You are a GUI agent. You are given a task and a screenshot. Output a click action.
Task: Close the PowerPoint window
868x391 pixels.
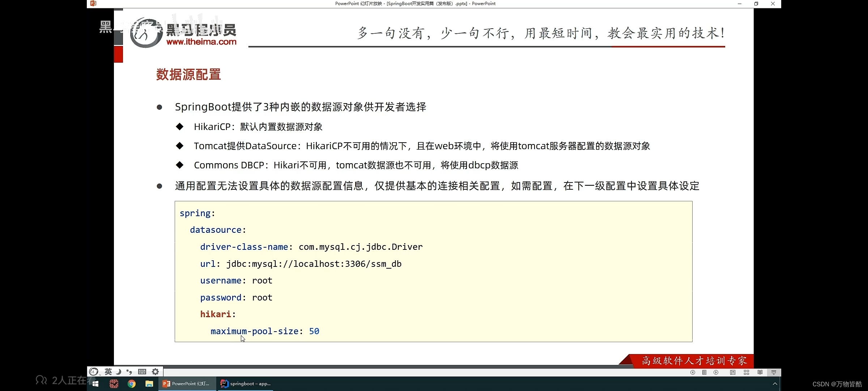773,4
